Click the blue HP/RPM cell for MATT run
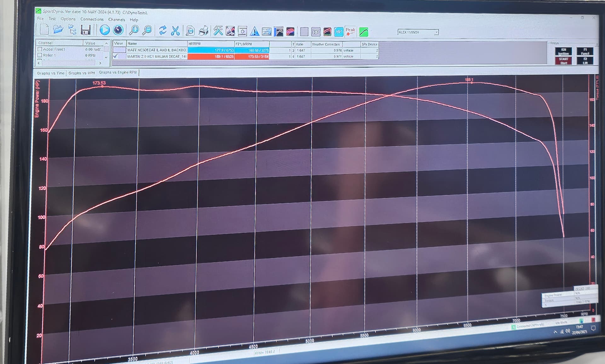The image size is (605, 364). click(211, 50)
